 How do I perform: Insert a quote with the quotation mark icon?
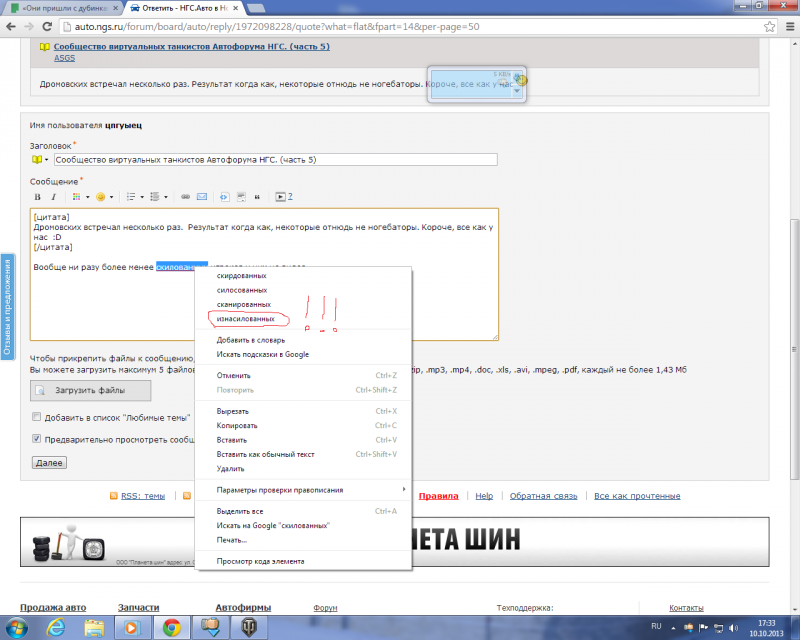click(x=257, y=197)
